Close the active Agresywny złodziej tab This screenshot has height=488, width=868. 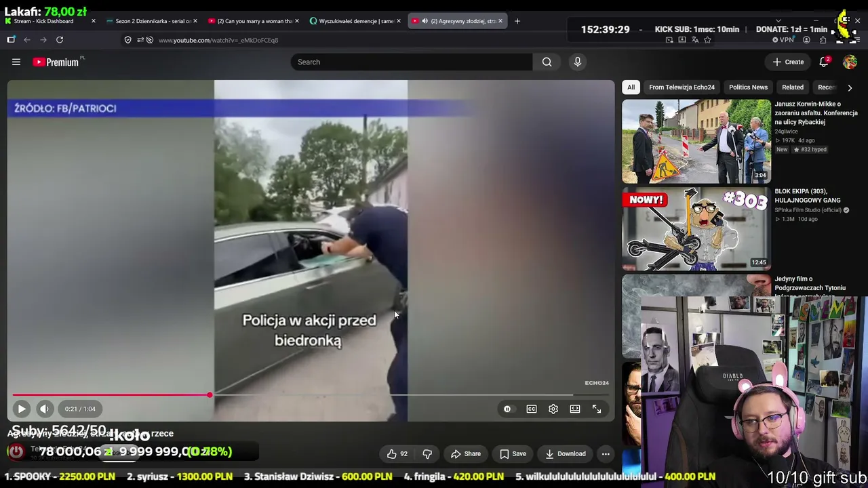[x=500, y=21]
